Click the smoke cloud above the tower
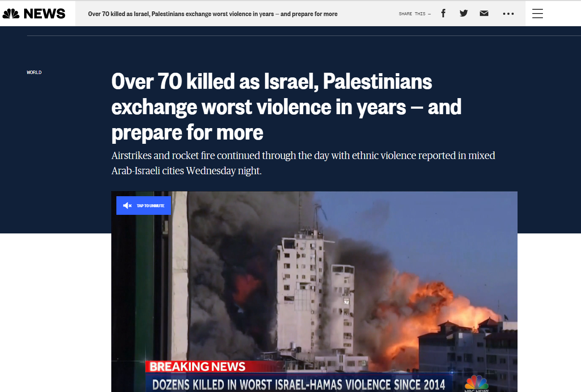 [x=254, y=220]
